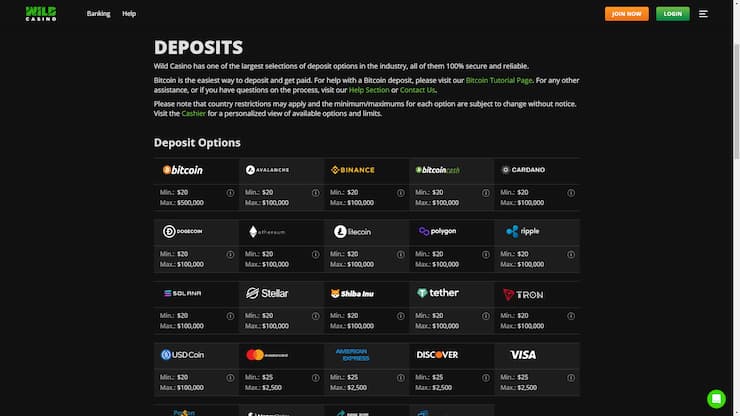The image size is (740, 416).
Task: Follow the Contact Us link
Action: pyautogui.click(x=417, y=90)
